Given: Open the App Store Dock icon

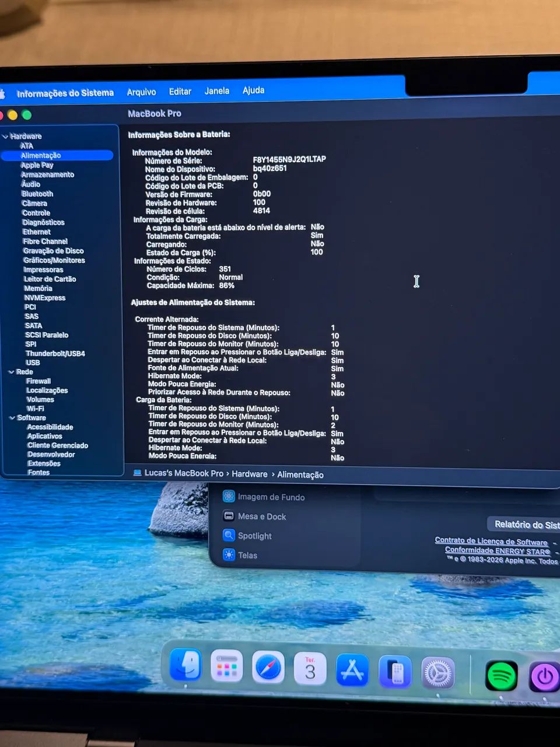Looking at the screenshot, I should [352, 669].
